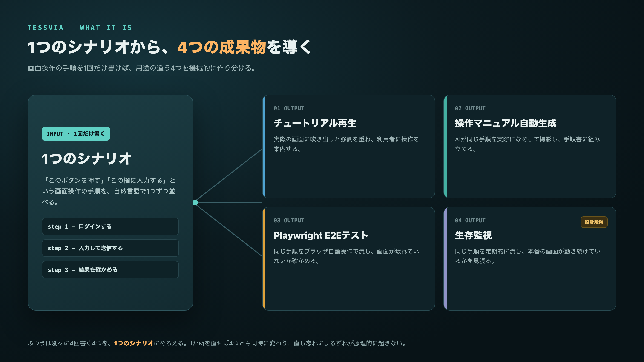
Task: Click the 設計段階 badge on card 04
Action: (x=594, y=222)
